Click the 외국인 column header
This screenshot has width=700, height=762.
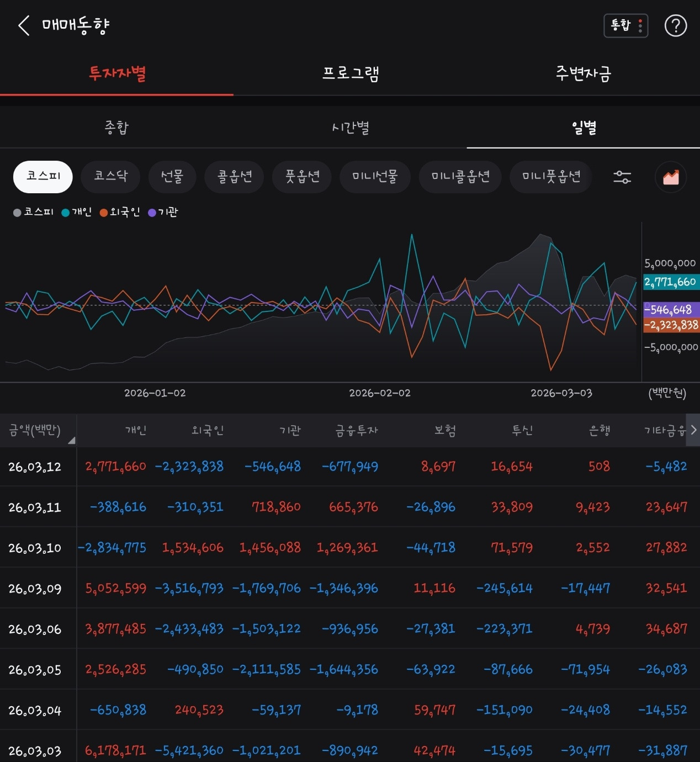(x=208, y=430)
